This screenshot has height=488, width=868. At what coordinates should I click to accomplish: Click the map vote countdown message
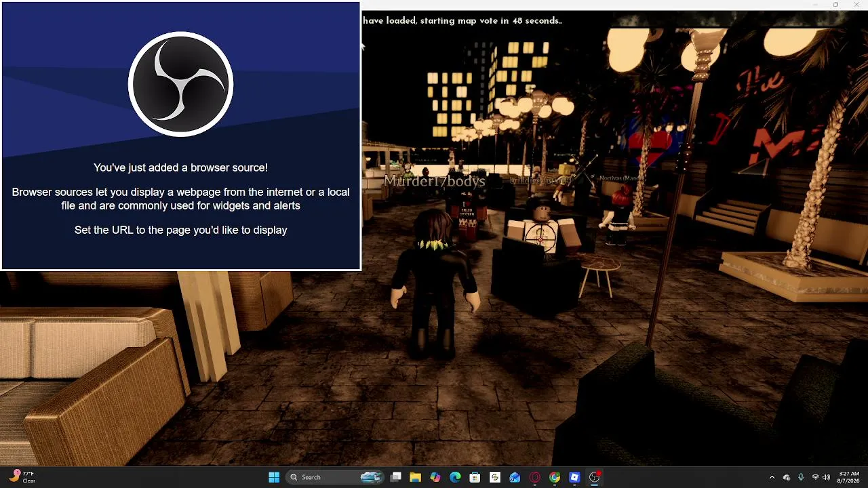462,20
